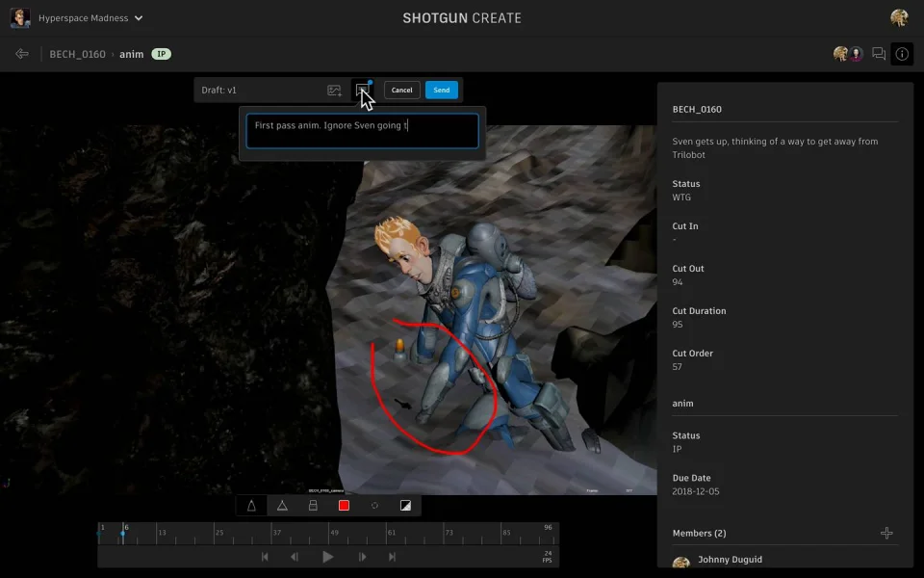Jump to the first frame
This screenshot has width=924, height=578.
coord(265,557)
